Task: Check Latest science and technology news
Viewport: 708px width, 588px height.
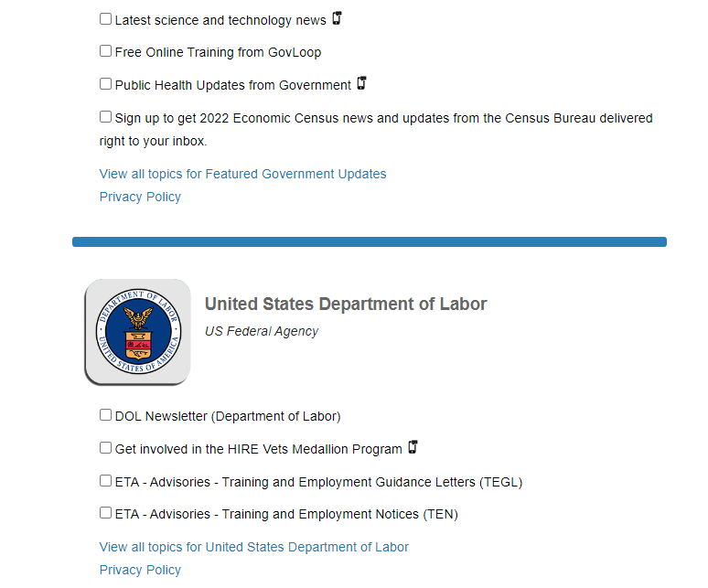Action: tap(106, 19)
